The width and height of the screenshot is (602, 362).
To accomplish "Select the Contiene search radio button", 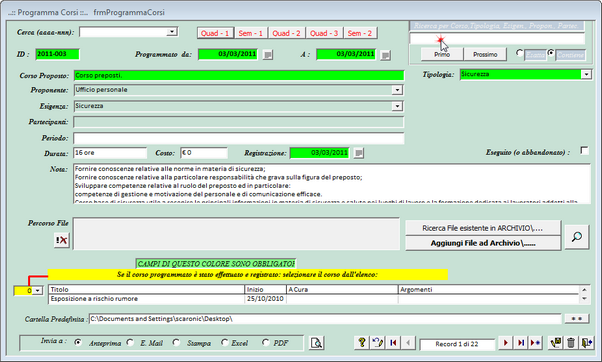I will coord(551,53).
